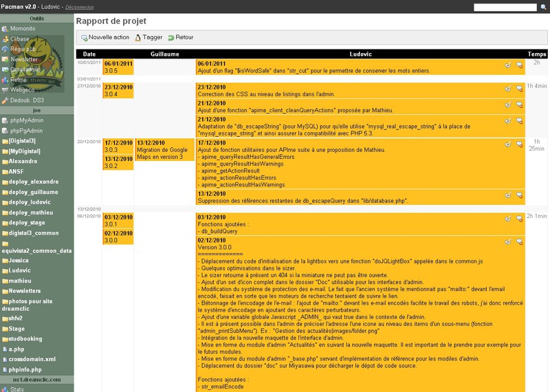Click the Tagger button
This screenshot has height=392, width=550.
click(x=148, y=37)
